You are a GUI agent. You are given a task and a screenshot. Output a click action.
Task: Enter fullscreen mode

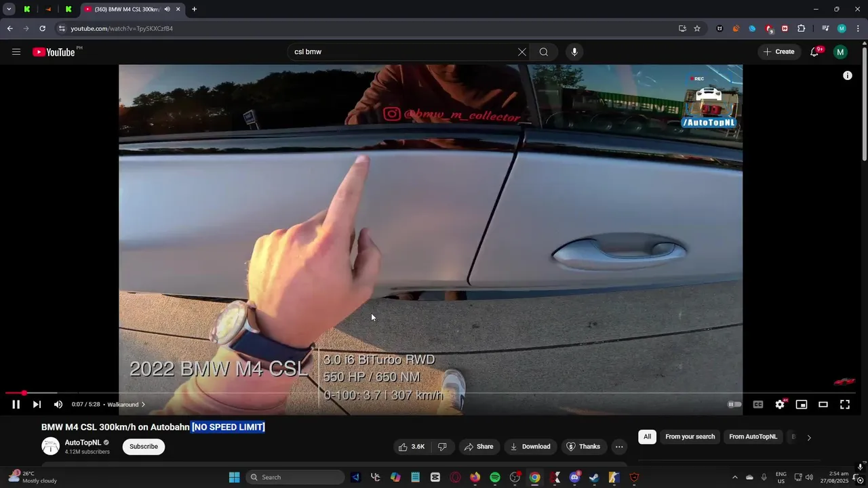tap(845, 405)
